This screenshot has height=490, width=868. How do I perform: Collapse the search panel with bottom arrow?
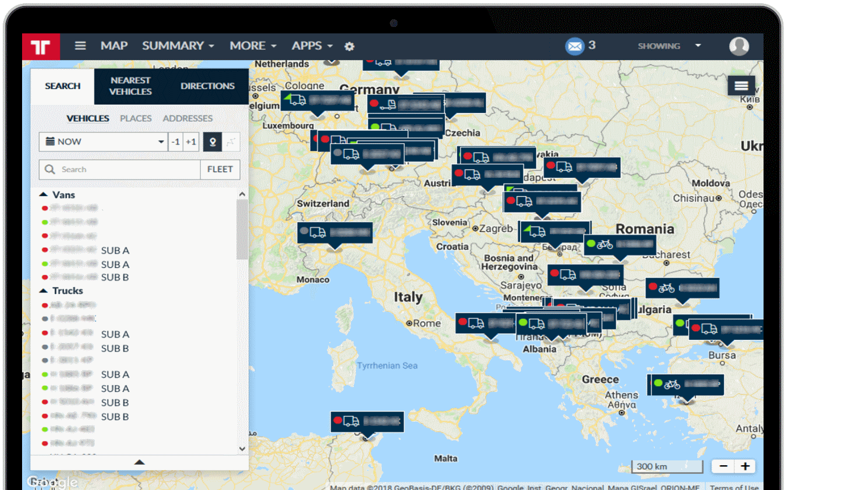point(139,462)
